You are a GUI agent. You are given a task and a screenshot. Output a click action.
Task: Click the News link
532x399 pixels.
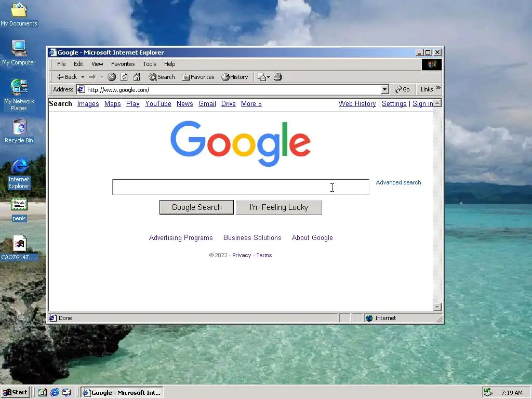click(x=185, y=104)
